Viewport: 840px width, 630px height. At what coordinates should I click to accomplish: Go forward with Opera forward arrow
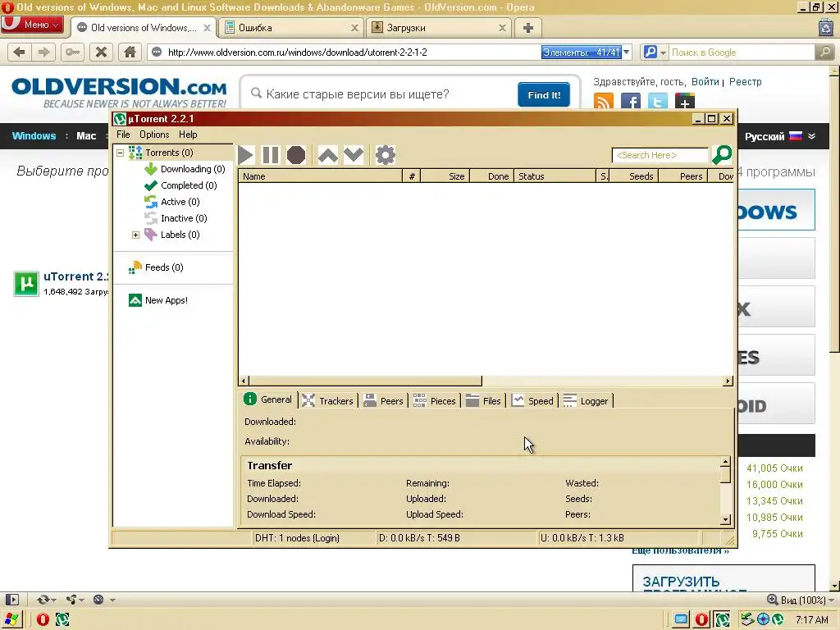tap(44, 52)
